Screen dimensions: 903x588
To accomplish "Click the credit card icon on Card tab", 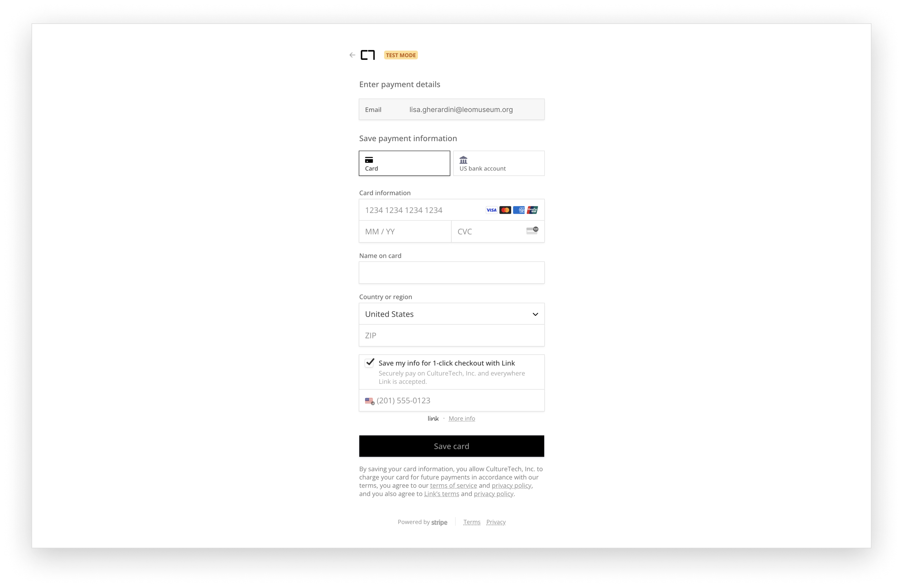I will [369, 160].
